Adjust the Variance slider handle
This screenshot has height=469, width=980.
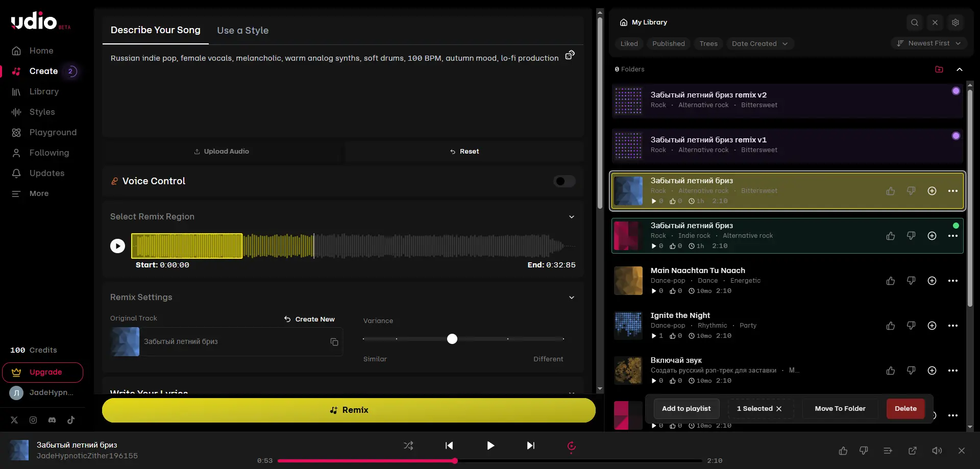click(x=452, y=339)
